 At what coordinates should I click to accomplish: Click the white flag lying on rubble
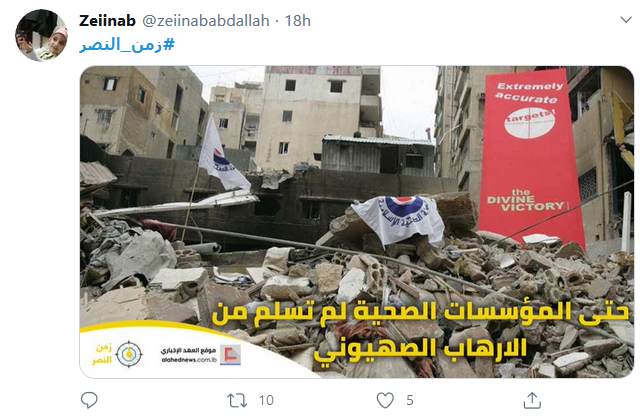pyautogui.click(x=400, y=218)
